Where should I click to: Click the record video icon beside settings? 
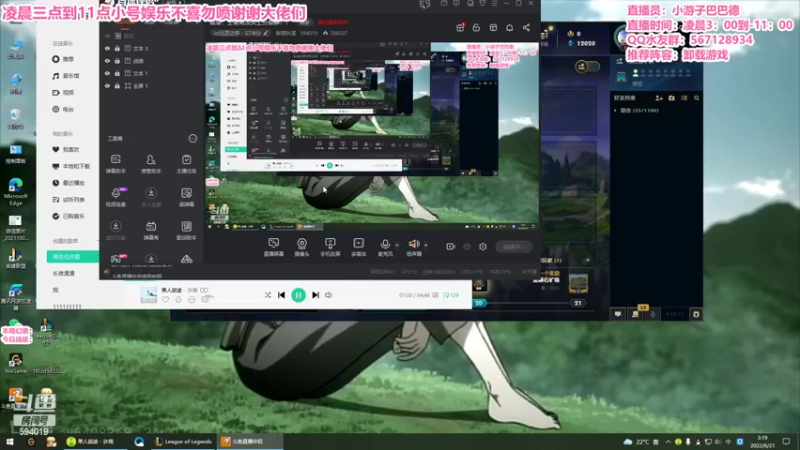pos(451,246)
